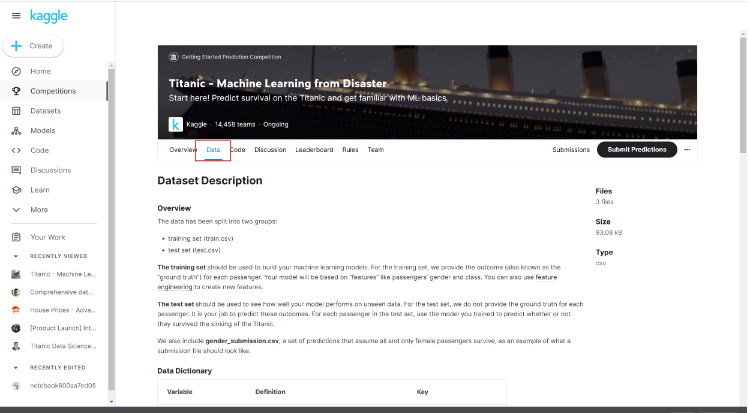This screenshot has height=413, width=750.
Task: Click the 'Variable' table column header
Action: [x=179, y=391]
